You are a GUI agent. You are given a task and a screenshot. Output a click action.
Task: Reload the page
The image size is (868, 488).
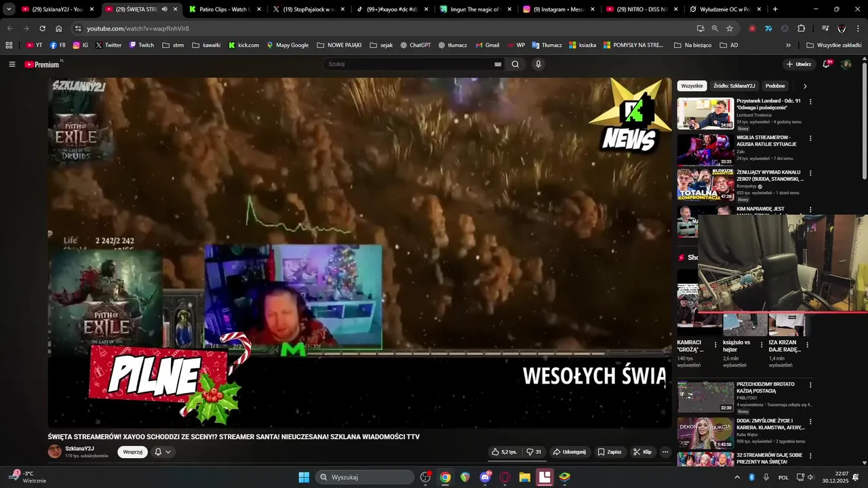click(42, 28)
